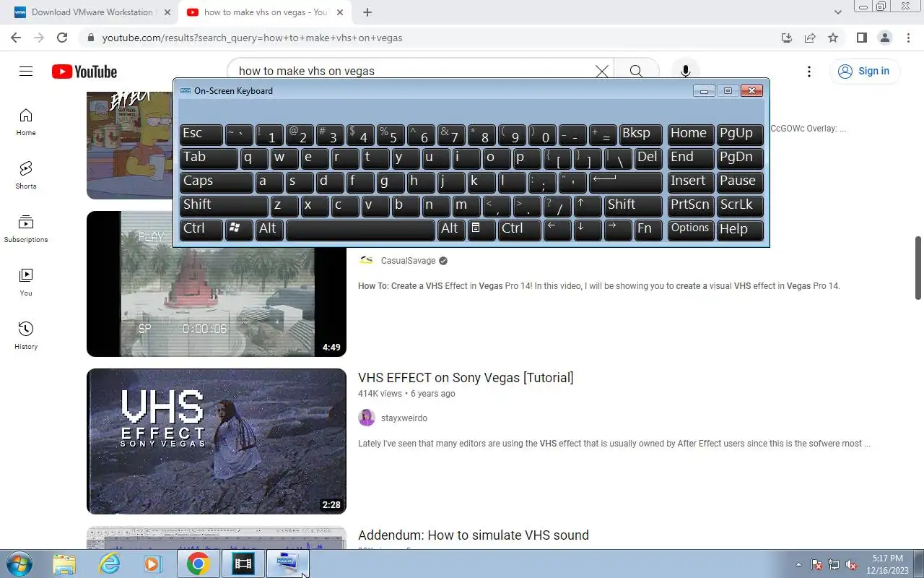Toggle right Shift on On-Screen Keyboard
Screen dimensions: 924x578
[x=632, y=206]
